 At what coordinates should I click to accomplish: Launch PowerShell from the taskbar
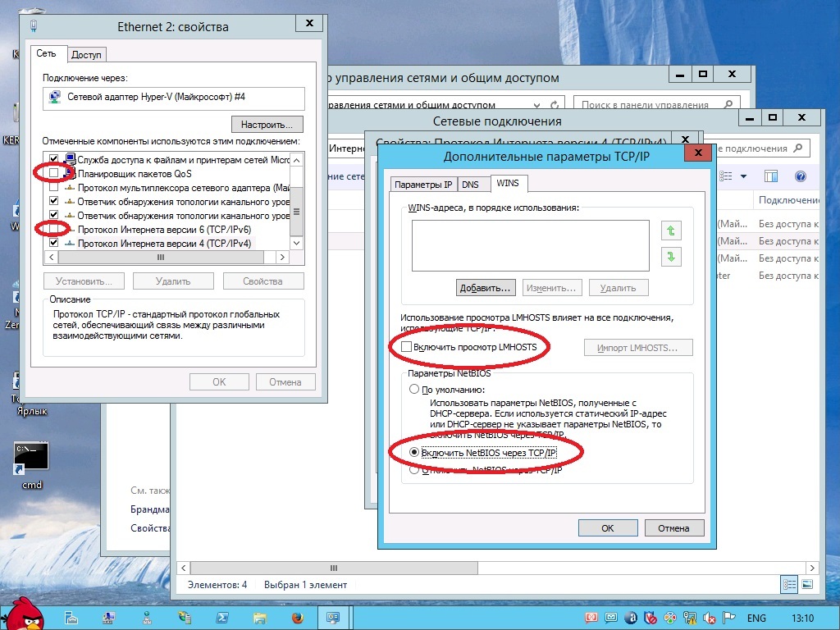pos(221,617)
